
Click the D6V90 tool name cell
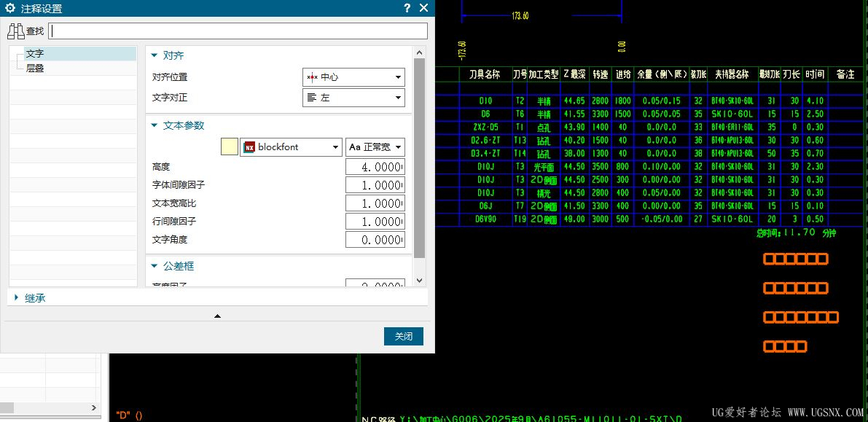(x=485, y=219)
